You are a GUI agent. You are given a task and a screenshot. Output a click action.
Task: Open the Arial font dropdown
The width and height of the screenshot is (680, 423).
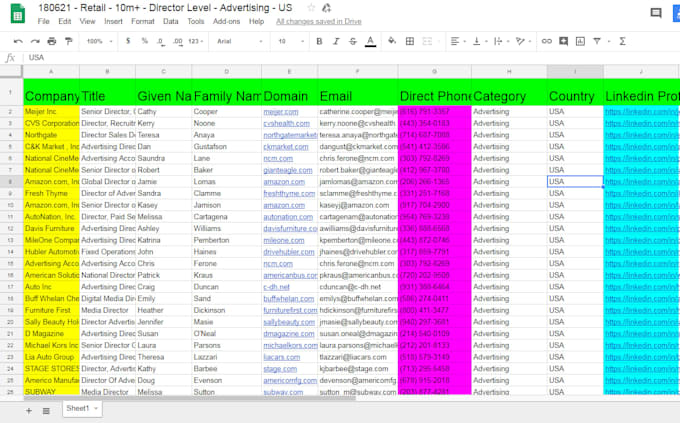pos(240,41)
